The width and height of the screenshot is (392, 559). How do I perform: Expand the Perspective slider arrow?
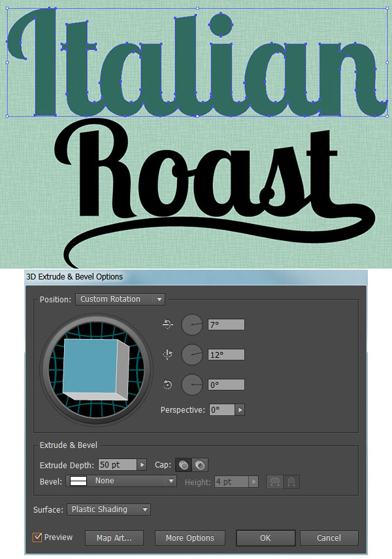[x=240, y=410]
